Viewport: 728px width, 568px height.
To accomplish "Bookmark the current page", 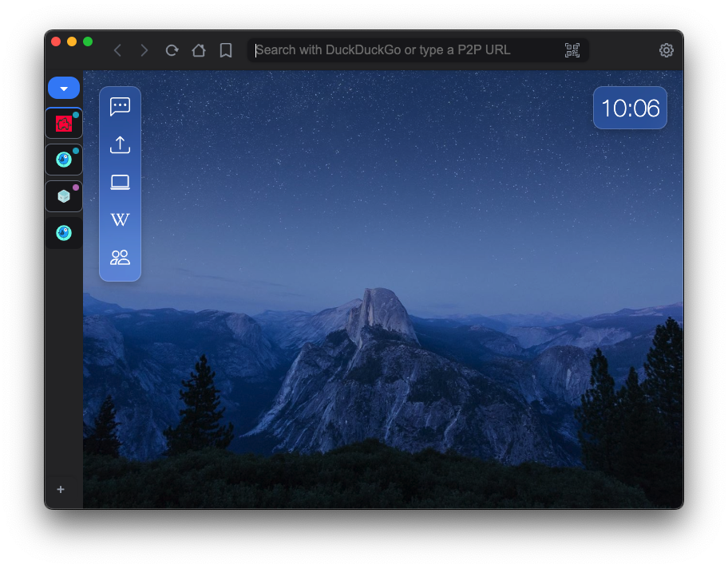I will 226,50.
